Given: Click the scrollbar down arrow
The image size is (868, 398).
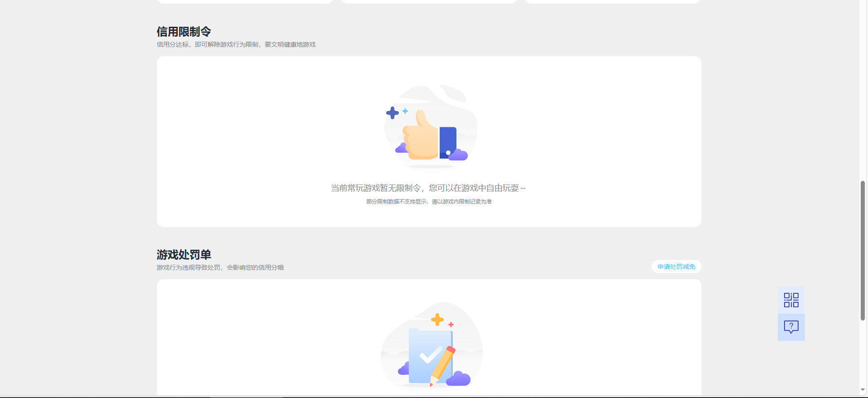Looking at the screenshot, I should pyautogui.click(x=863, y=389).
